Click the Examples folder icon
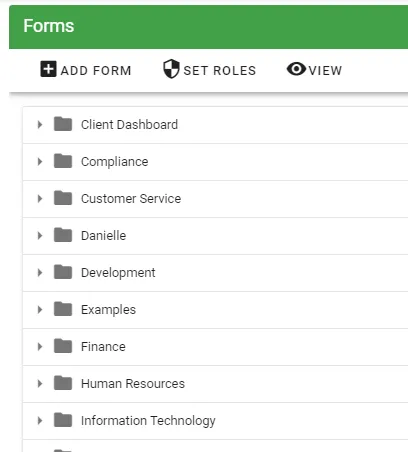Viewport: 408px width, 452px height. pos(63,309)
